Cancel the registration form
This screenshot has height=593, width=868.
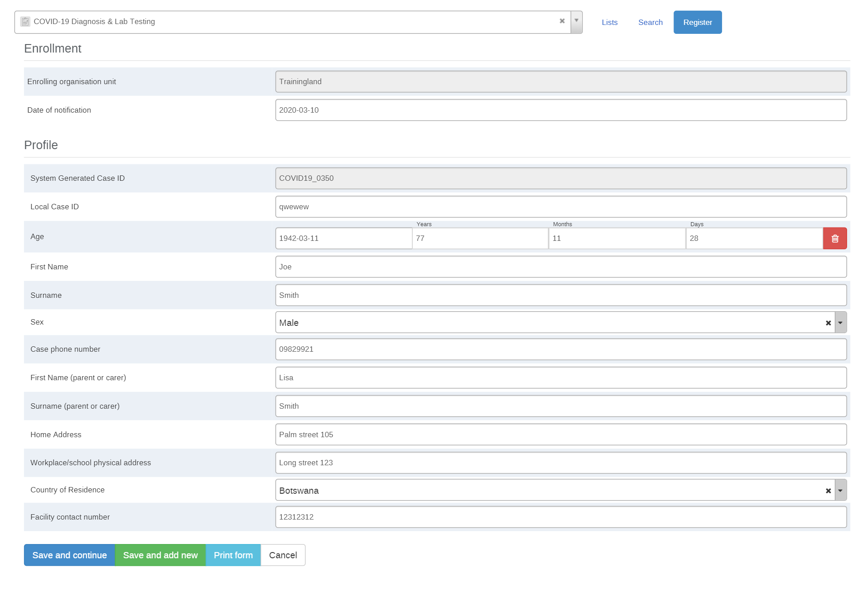point(283,555)
